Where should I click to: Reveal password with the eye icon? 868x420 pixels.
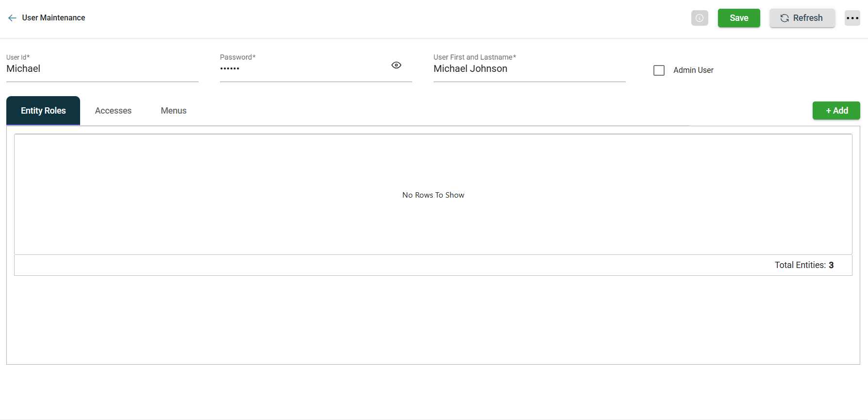pos(396,65)
